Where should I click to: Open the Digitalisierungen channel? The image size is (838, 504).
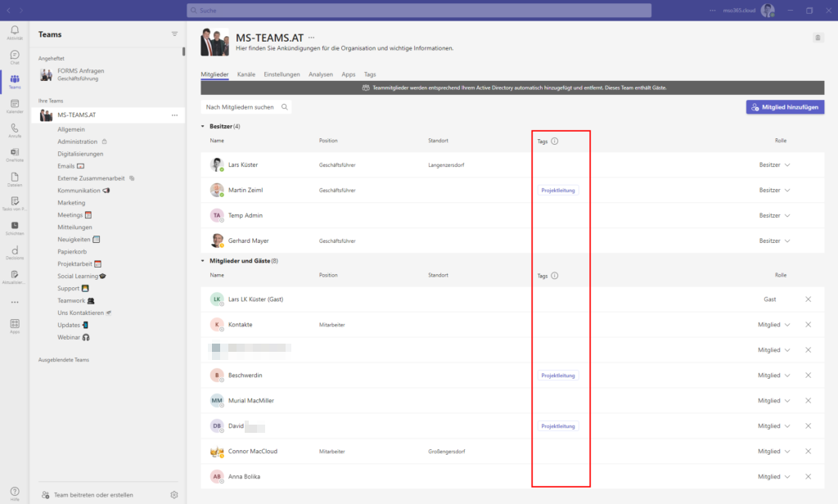(80, 154)
